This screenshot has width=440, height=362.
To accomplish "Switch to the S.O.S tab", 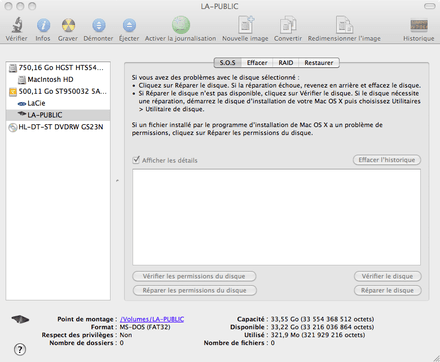I will point(227,63).
